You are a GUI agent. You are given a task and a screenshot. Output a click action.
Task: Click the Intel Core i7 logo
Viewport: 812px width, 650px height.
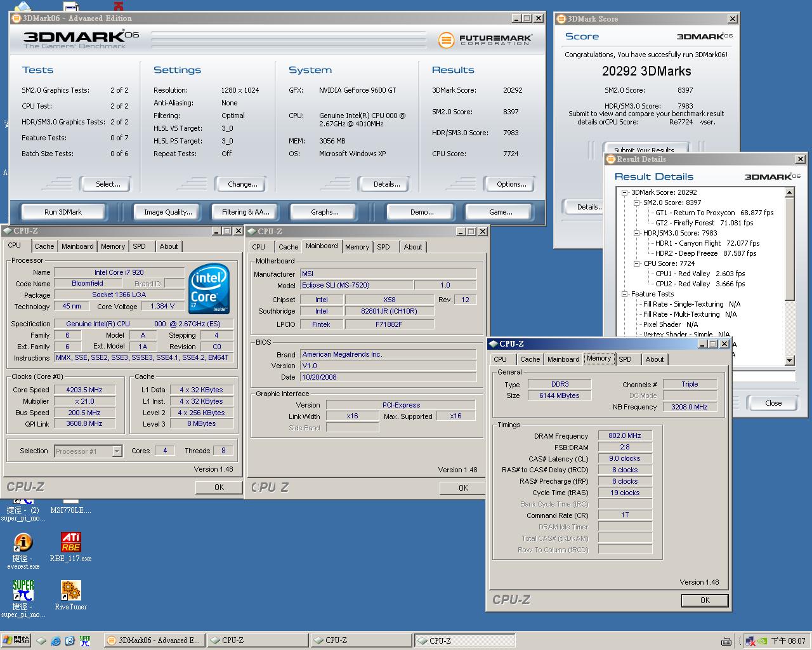209,289
